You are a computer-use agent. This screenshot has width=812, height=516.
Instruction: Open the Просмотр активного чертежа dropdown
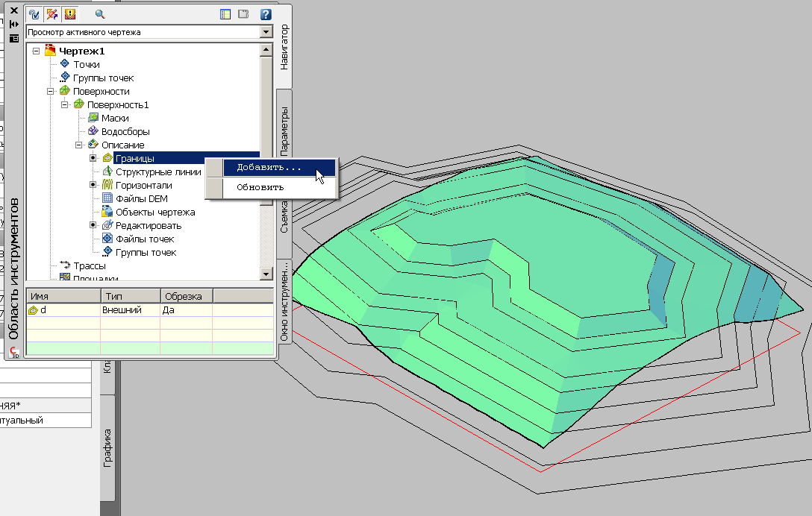265,33
